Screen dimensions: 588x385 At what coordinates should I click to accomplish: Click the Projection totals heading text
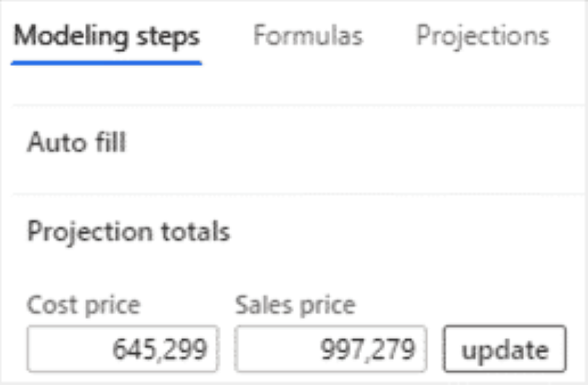tap(128, 232)
